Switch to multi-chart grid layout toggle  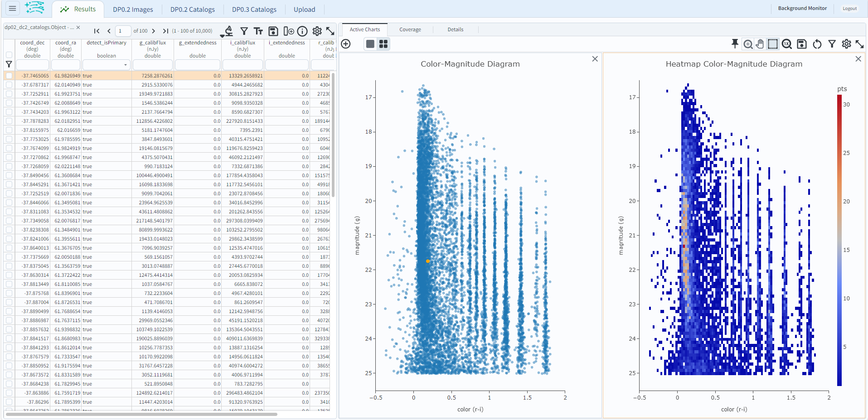[383, 43]
